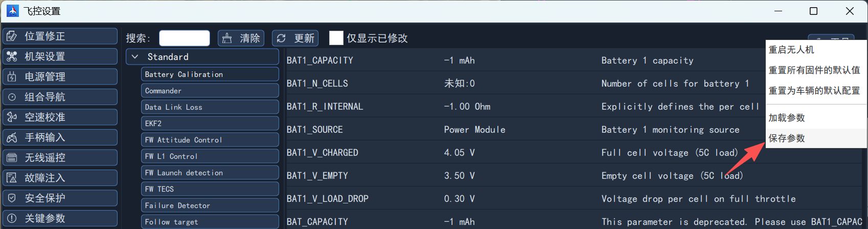The height and width of the screenshot is (229, 868).
Task: Open the EKF2 parameter group
Action: point(210,123)
